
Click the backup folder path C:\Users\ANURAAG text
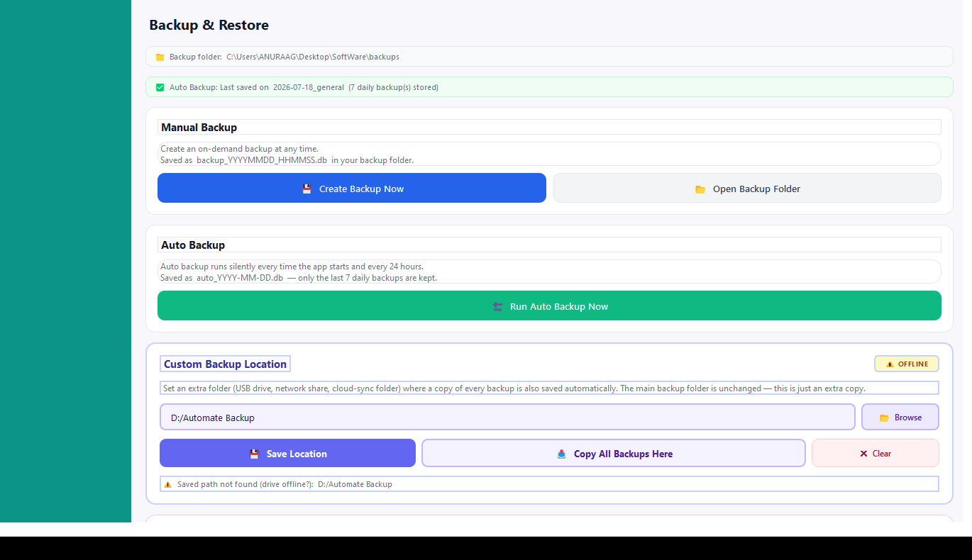tap(313, 57)
